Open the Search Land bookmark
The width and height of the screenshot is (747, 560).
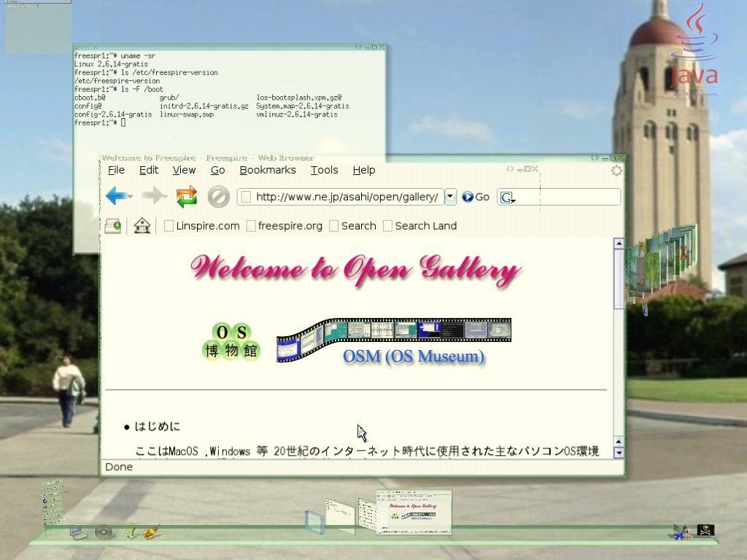419,226
